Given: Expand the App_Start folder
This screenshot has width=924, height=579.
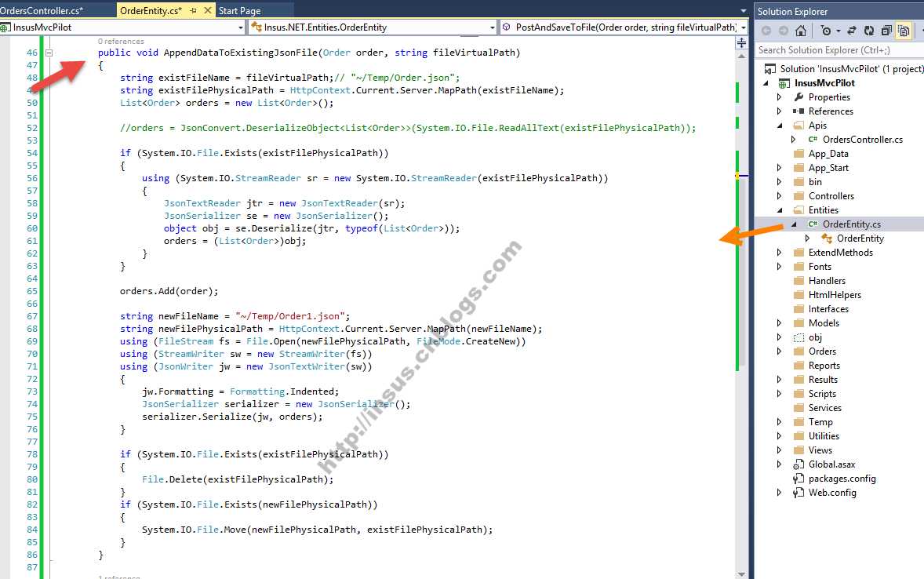Looking at the screenshot, I should click(779, 168).
